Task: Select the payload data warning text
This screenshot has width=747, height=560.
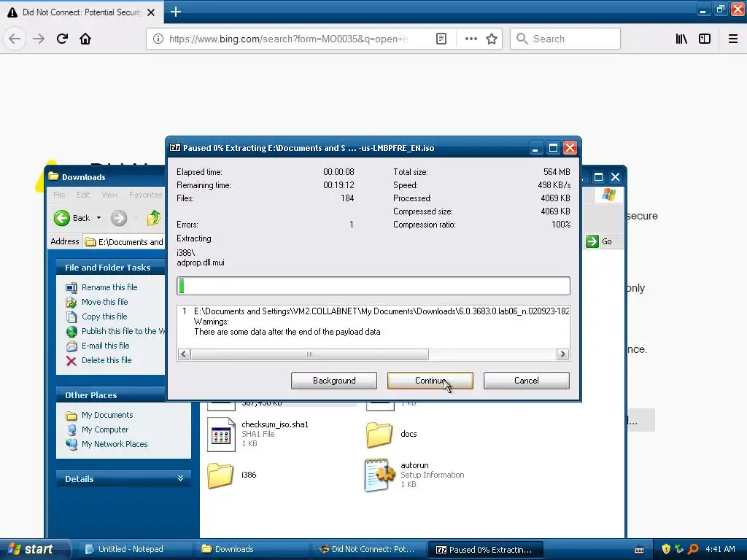Action: (x=287, y=332)
